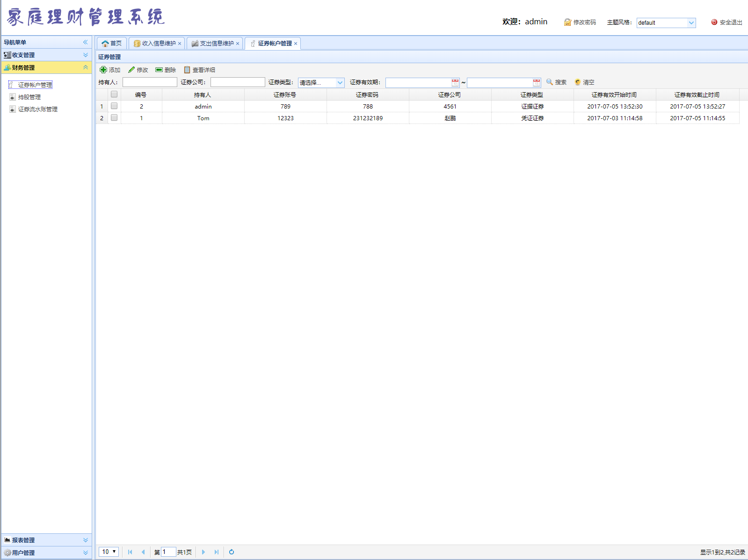748x560 pixels.
Task: Open the 主题风格 theme dropdown
Action: pyautogui.click(x=691, y=23)
